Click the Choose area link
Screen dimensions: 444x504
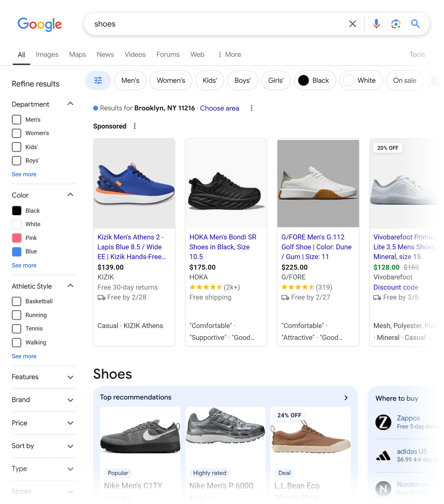pyautogui.click(x=219, y=108)
